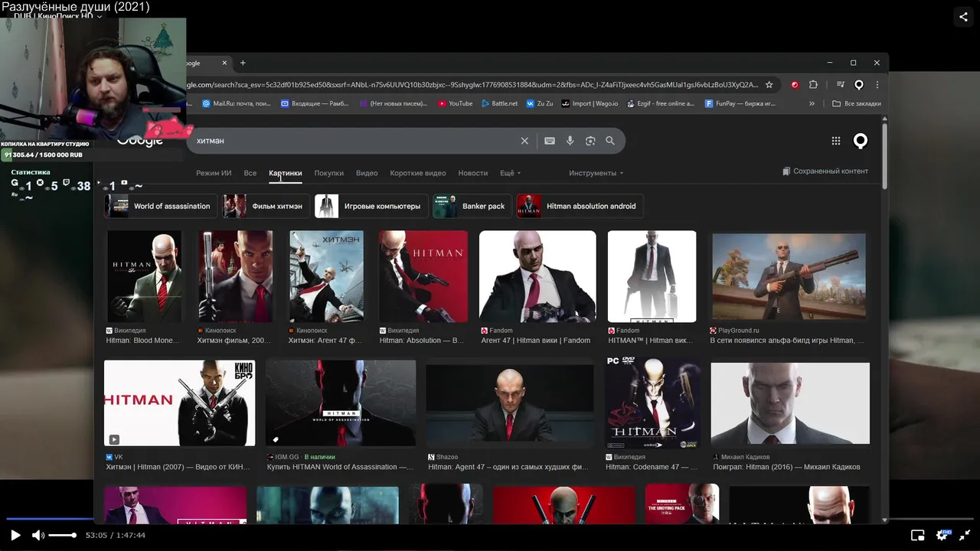Open the Chrome three-dot menu
This screenshot has width=980, height=551.
(877, 84)
